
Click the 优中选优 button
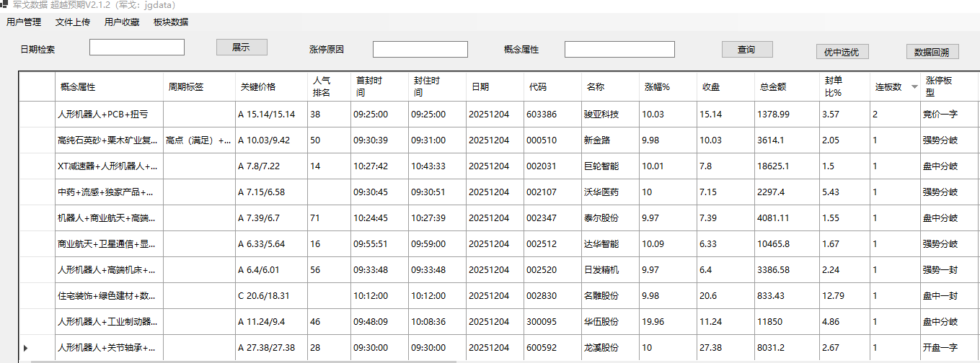[x=842, y=52]
